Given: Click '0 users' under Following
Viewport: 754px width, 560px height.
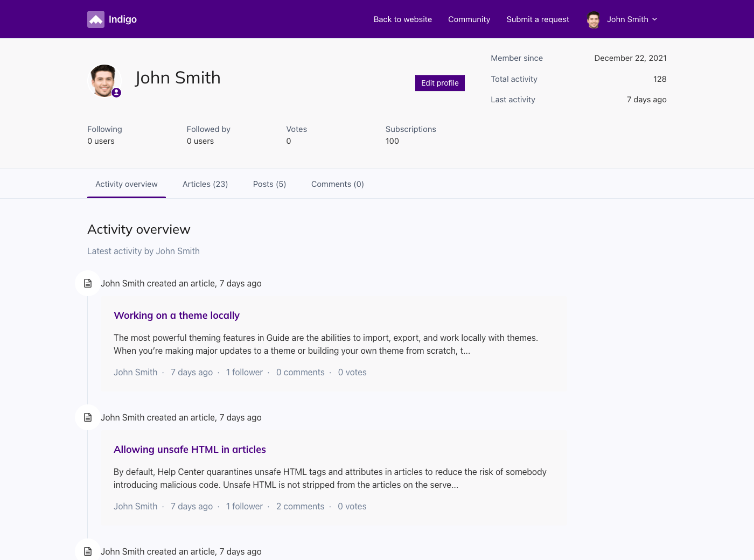Looking at the screenshot, I should [101, 141].
